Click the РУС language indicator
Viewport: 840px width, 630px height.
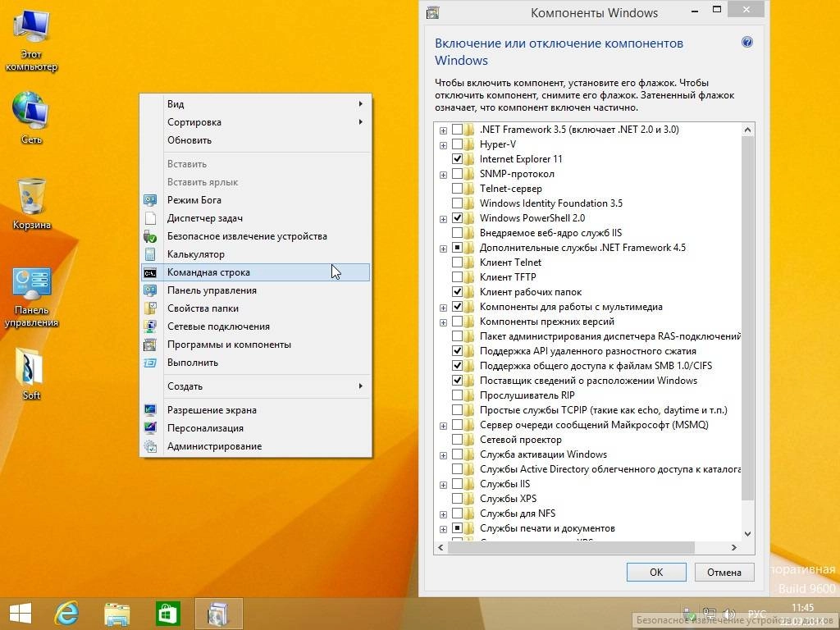pyautogui.click(x=757, y=614)
